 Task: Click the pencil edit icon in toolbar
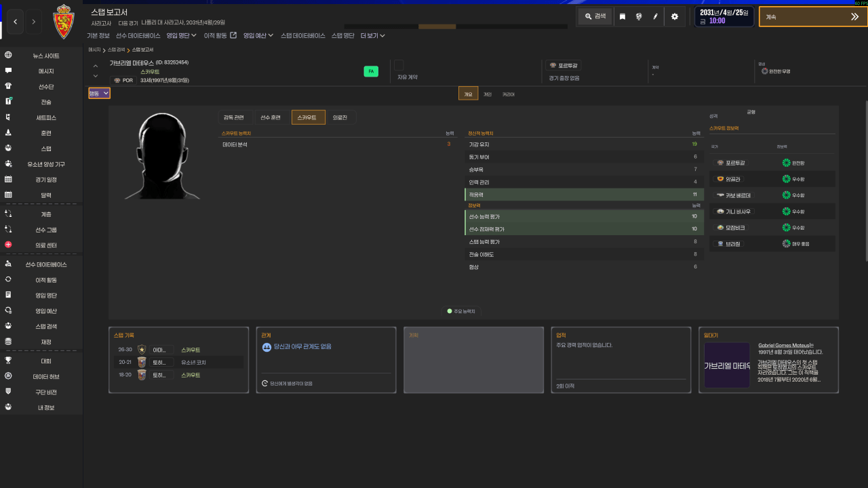[x=656, y=16]
